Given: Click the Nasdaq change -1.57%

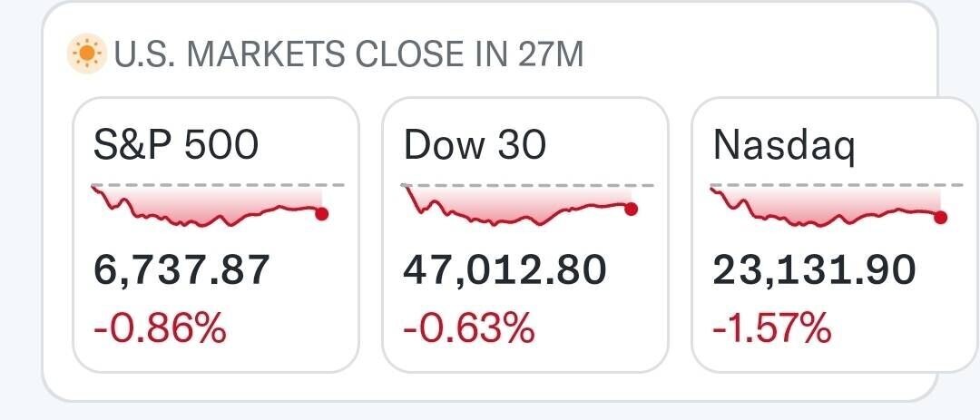Looking at the screenshot, I should (771, 327).
